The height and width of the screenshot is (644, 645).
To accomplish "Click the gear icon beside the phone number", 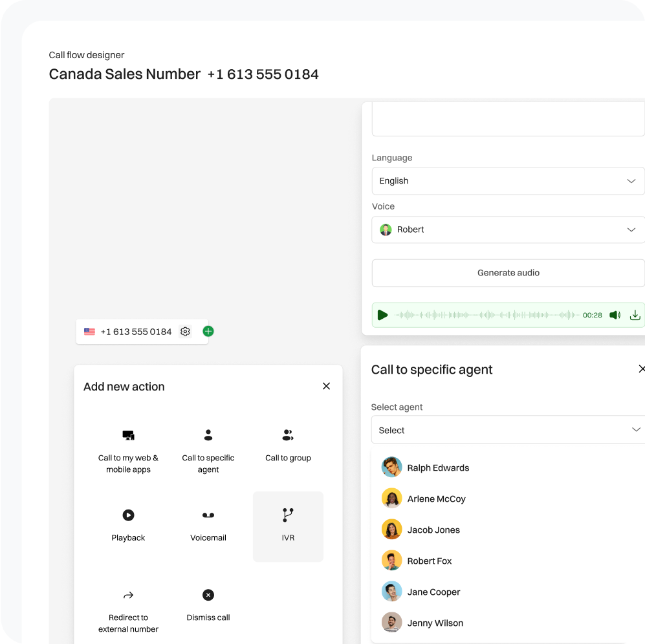I will click(185, 332).
